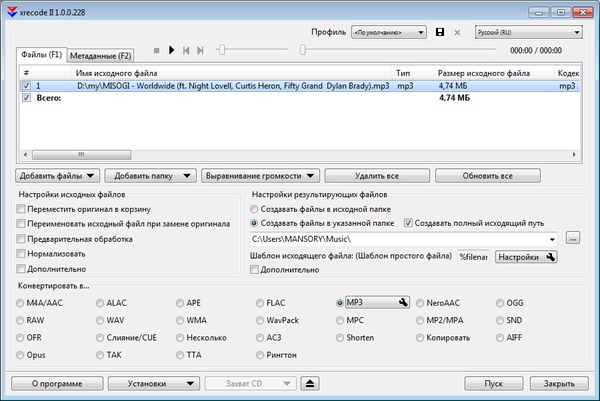Click the stop playback square icon

coord(156,50)
